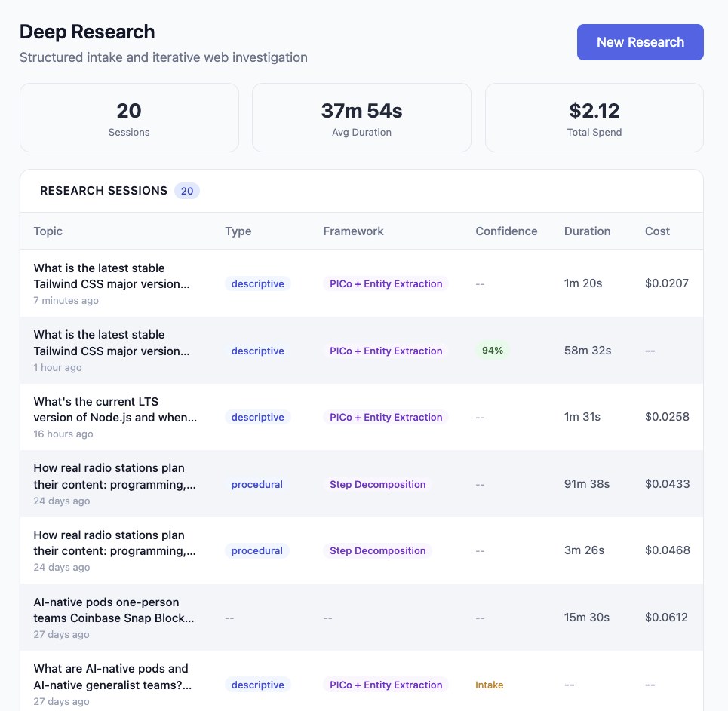This screenshot has width=728, height=711.
Task: Sort by the Cost column header
Action: point(657,231)
